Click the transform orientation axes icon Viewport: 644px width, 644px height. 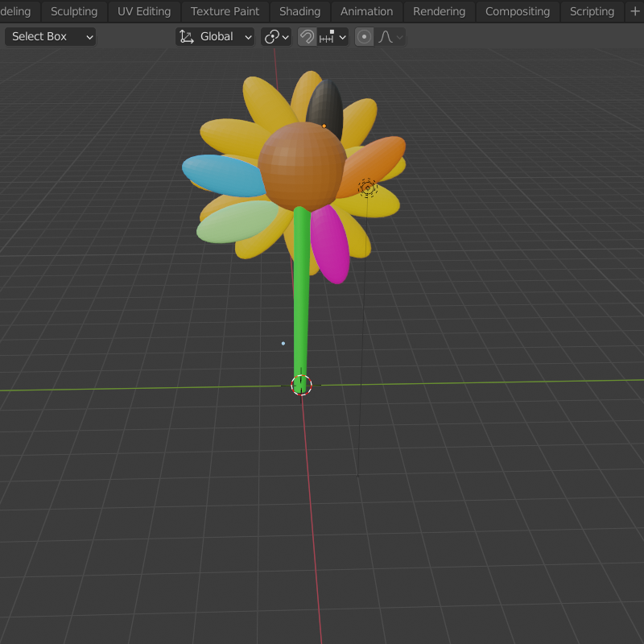187,37
